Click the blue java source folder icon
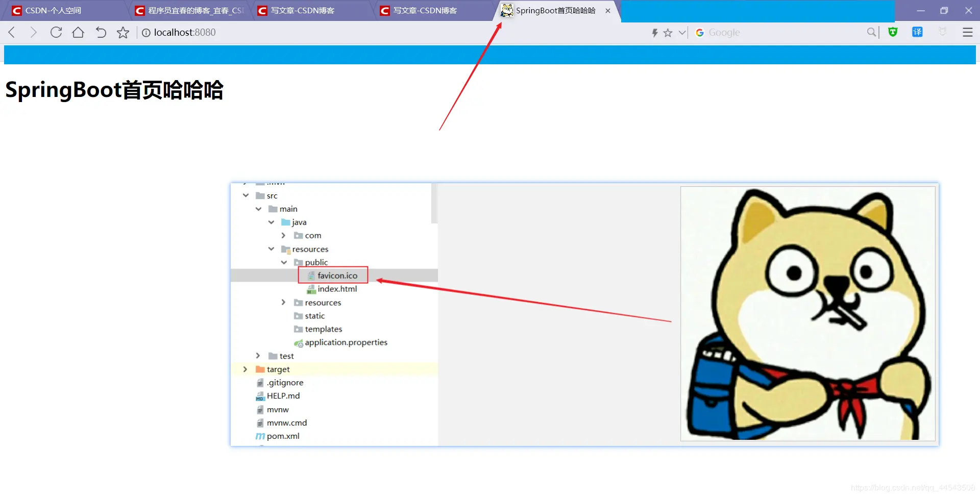Image resolution: width=980 pixels, height=497 pixels. tap(286, 222)
